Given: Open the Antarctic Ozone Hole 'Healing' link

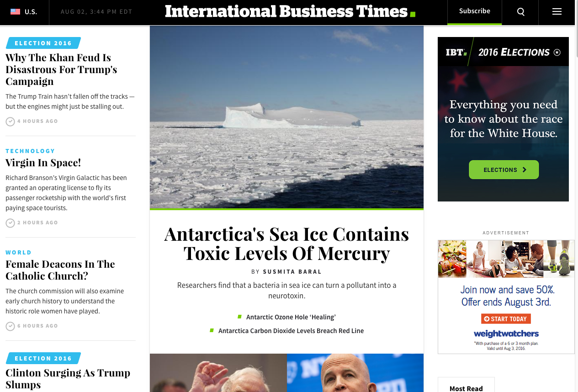Looking at the screenshot, I should 291,317.
